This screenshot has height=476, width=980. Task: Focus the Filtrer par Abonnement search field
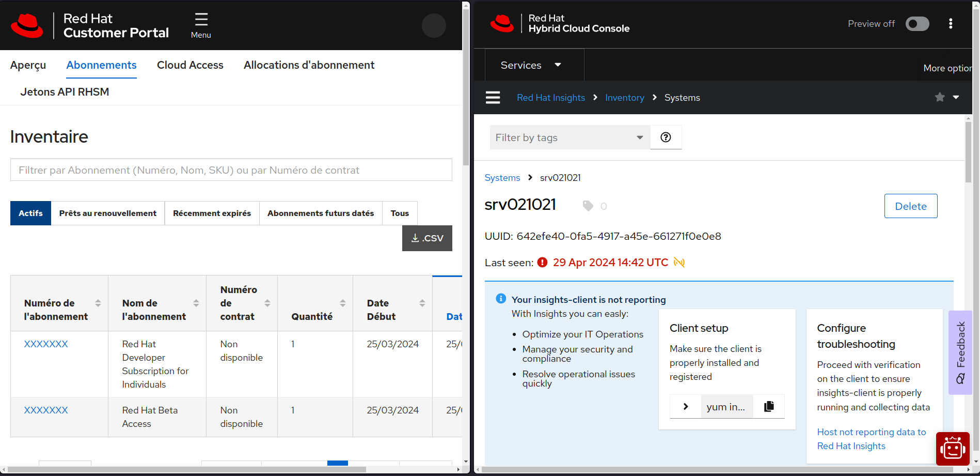click(231, 170)
